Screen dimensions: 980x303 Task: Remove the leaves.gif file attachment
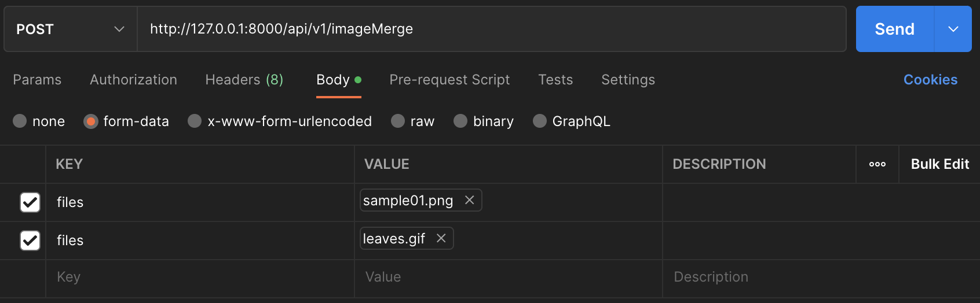441,238
